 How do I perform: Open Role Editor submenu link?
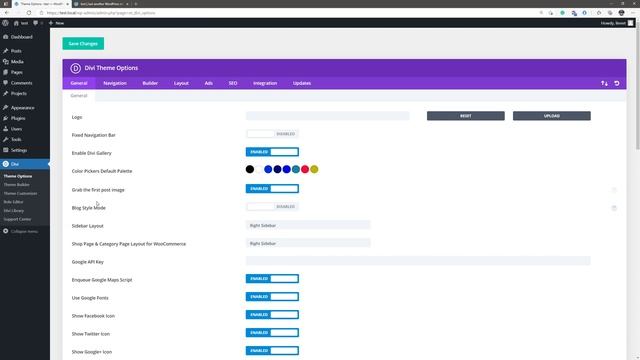(x=13, y=202)
